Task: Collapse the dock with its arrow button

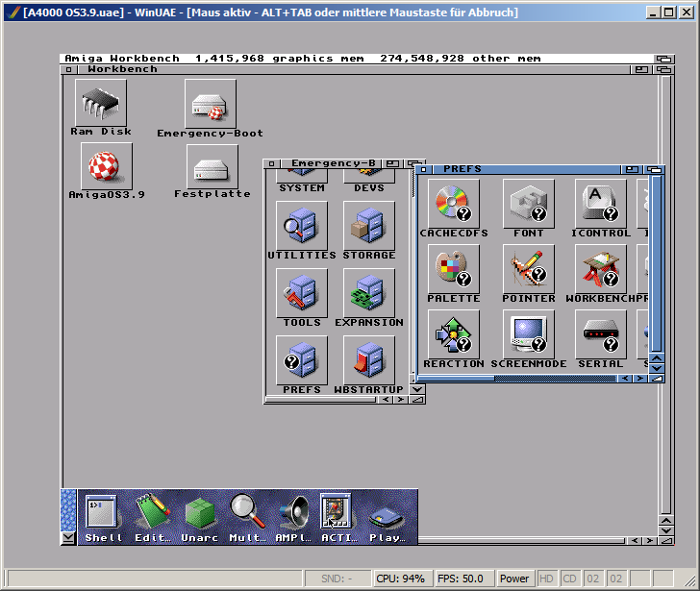Action: 68,538
